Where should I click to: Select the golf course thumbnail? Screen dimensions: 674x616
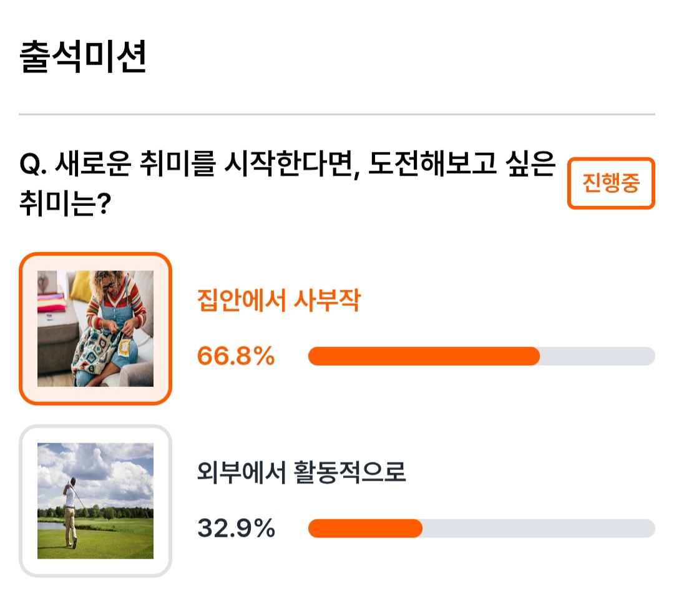(95, 501)
